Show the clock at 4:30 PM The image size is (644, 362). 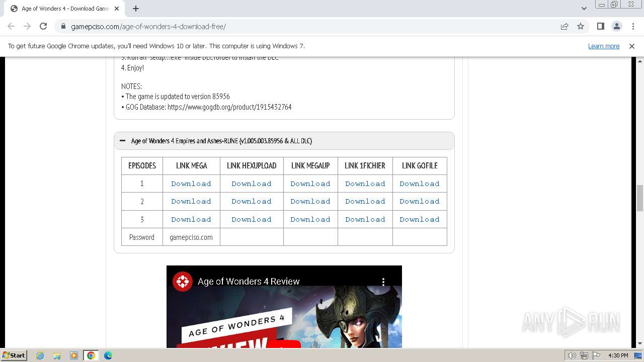pos(618,355)
